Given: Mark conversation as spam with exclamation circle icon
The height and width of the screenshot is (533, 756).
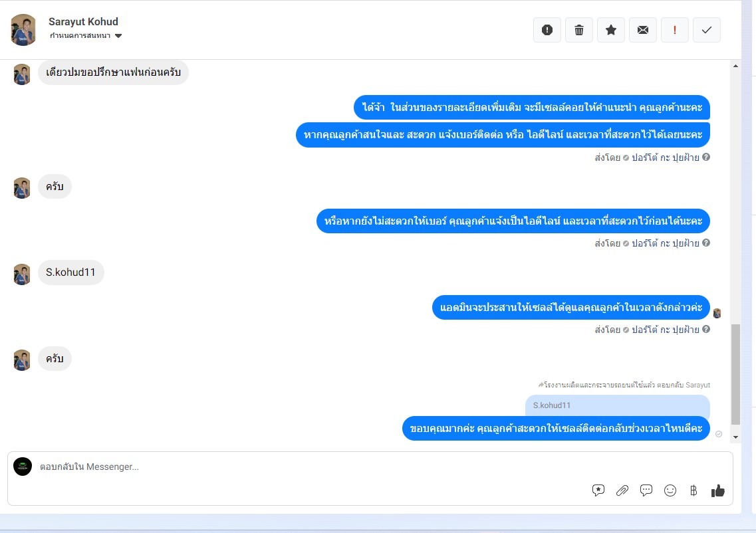Looking at the screenshot, I should click(547, 30).
